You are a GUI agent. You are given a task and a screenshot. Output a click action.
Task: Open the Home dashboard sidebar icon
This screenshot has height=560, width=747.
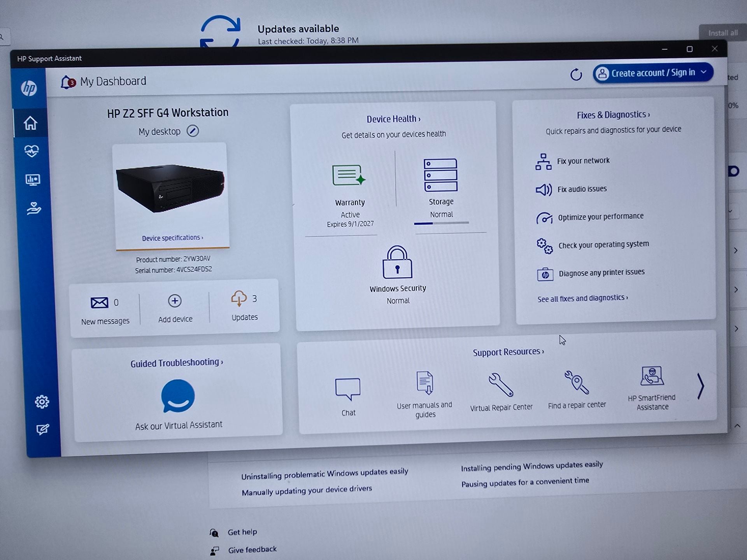pos(30,123)
